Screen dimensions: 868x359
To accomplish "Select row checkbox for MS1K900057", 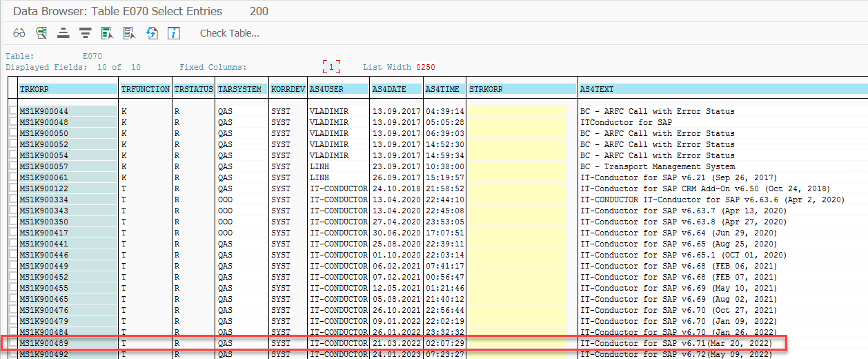I will 13,166.
